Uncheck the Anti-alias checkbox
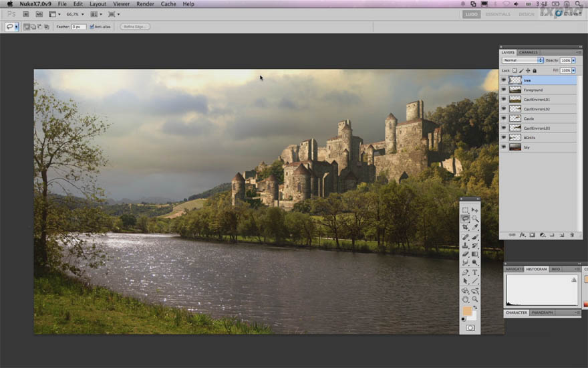The image size is (588, 368). [92, 27]
